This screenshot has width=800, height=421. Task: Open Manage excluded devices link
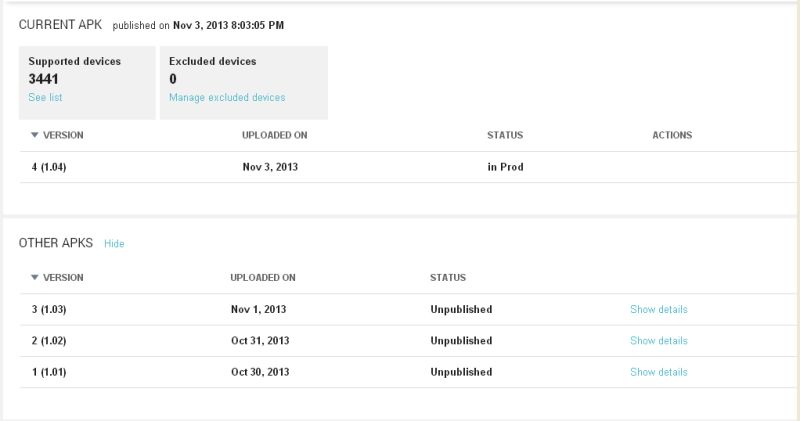[227, 97]
